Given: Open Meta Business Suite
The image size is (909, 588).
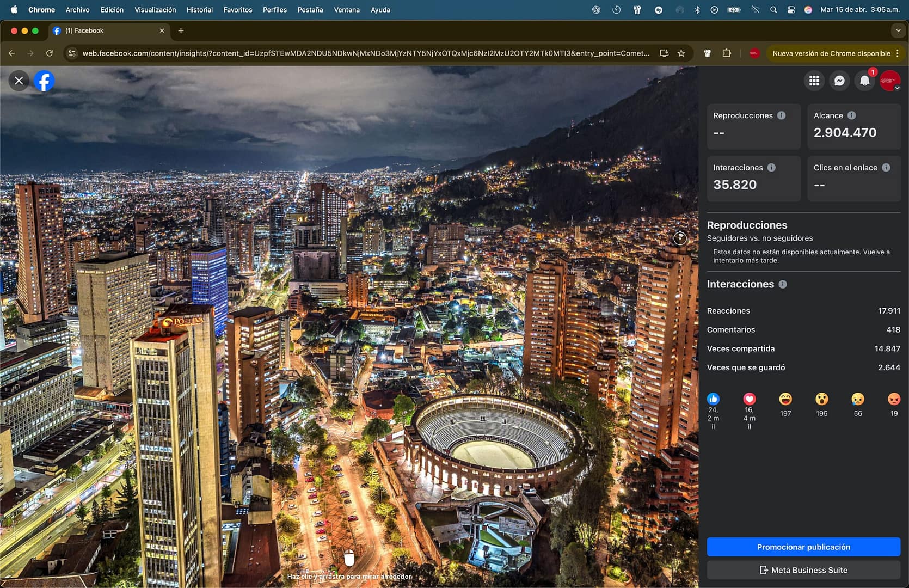Looking at the screenshot, I should tap(803, 570).
